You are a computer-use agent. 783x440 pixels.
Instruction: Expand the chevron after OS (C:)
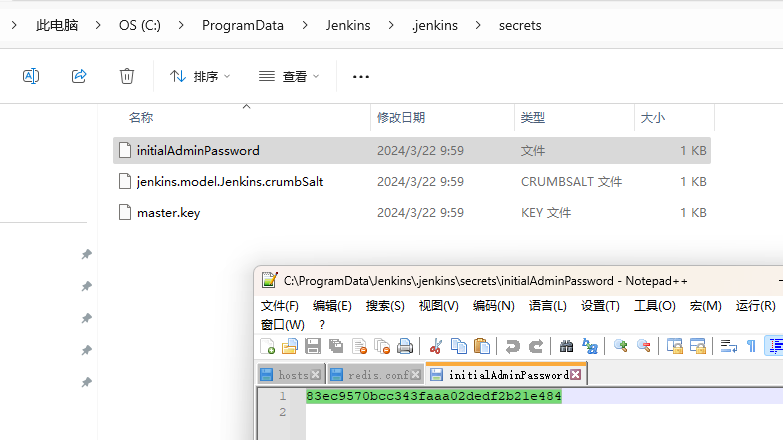(181, 25)
